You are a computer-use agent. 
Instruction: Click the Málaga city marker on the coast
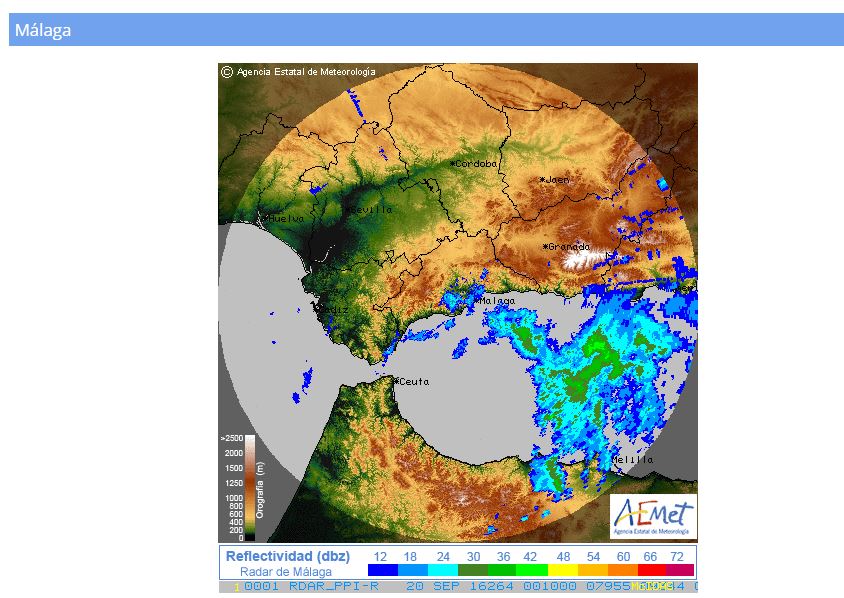pyautogui.click(x=478, y=300)
